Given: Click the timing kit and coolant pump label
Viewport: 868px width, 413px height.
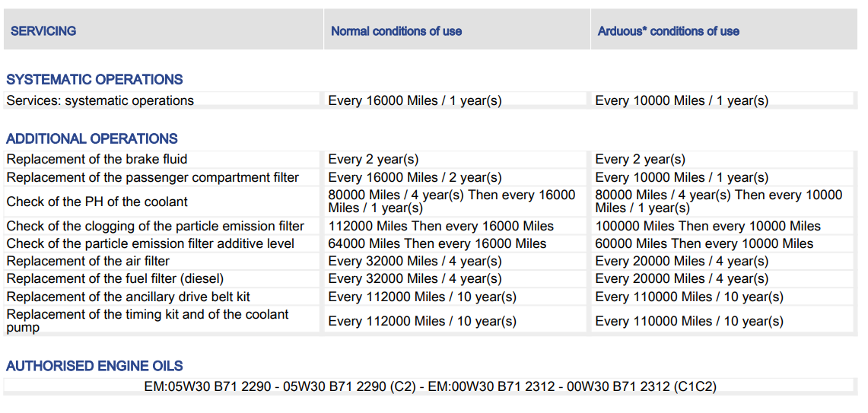Looking at the screenshot, I should (x=148, y=320).
